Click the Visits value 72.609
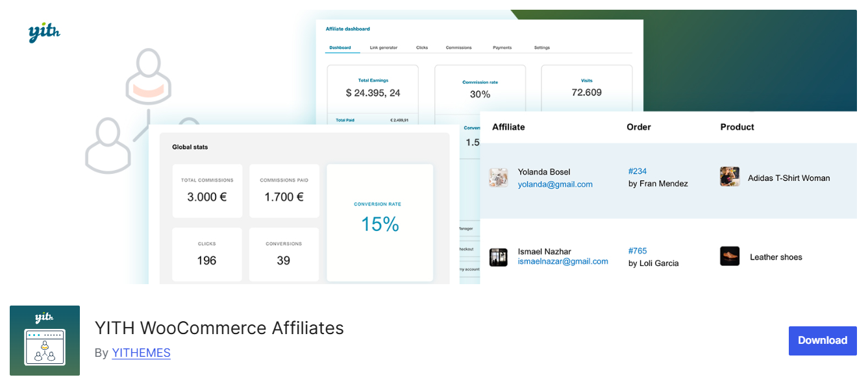 click(x=587, y=92)
